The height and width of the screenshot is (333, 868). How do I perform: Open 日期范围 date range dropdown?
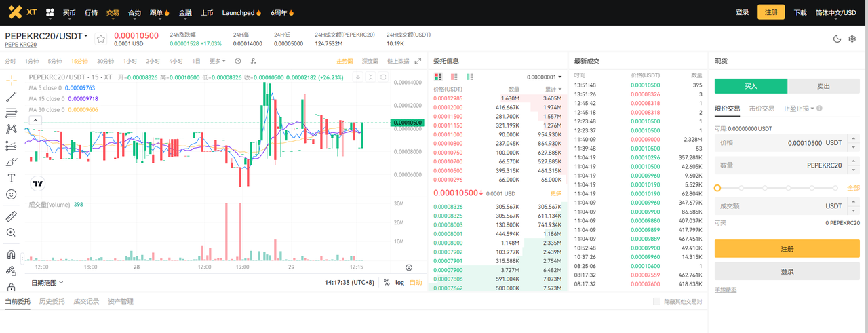(47, 282)
